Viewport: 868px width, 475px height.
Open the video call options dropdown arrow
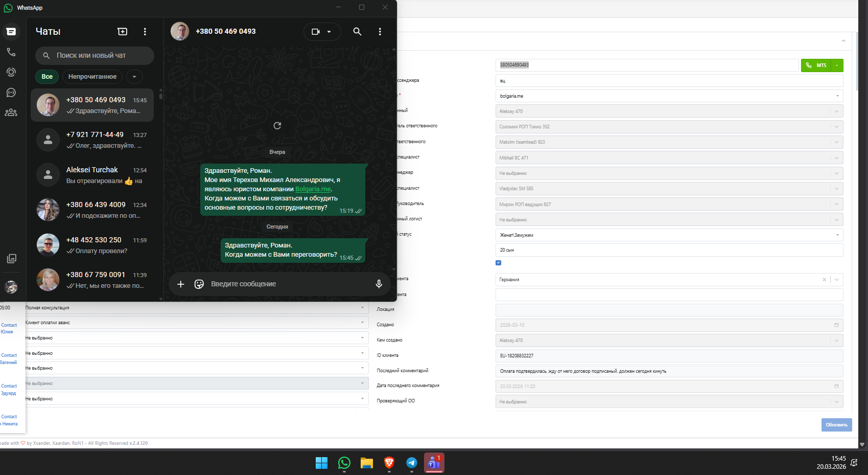[x=329, y=32]
